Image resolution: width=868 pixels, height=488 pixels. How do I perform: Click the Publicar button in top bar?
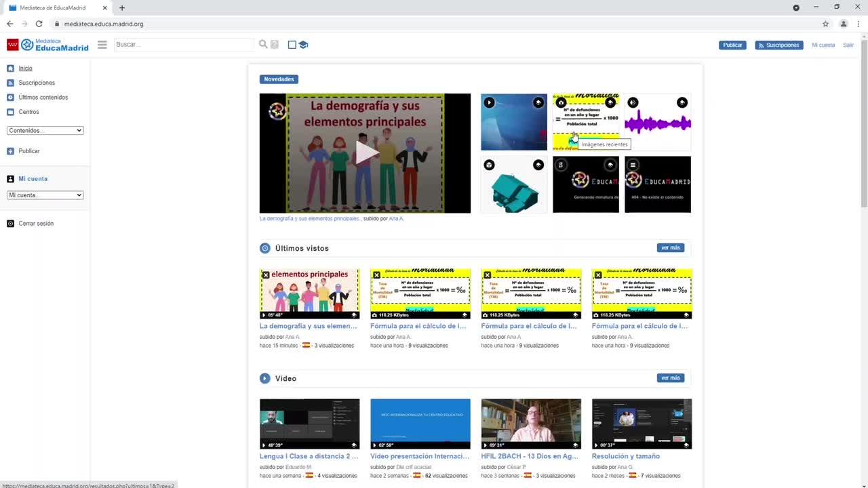click(732, 45)
